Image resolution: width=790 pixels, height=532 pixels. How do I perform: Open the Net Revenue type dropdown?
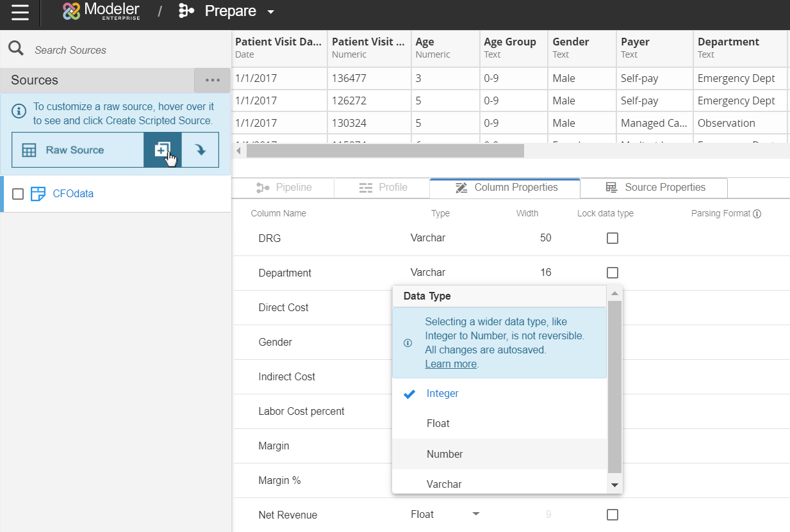click(475, 514)
